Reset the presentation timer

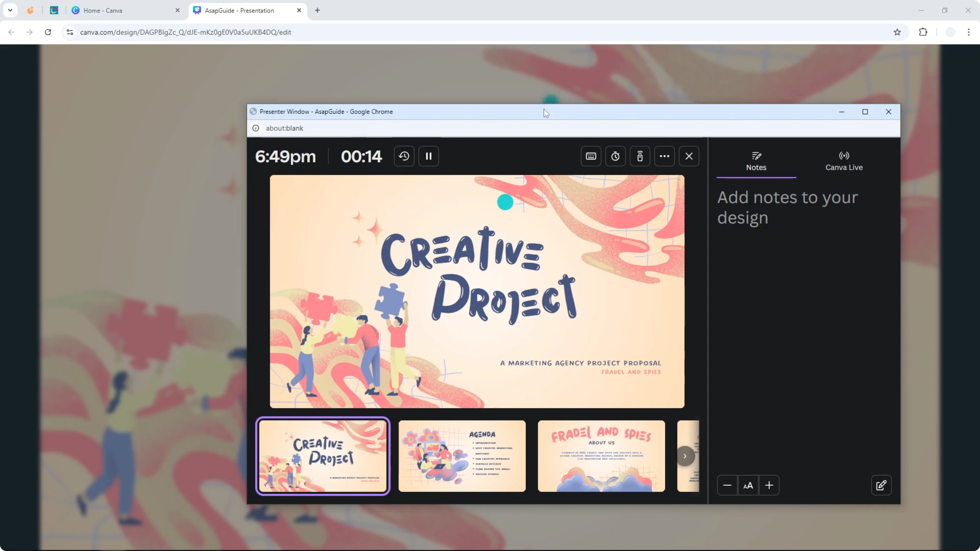click(404, 156)
